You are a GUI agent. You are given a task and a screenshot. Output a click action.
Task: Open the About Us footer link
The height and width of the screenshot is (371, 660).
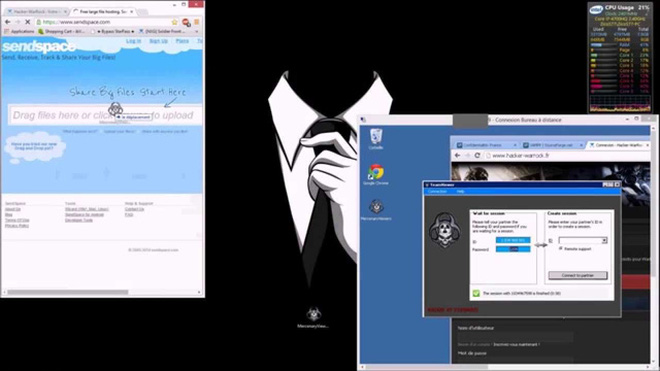click(x=13, y=209)
